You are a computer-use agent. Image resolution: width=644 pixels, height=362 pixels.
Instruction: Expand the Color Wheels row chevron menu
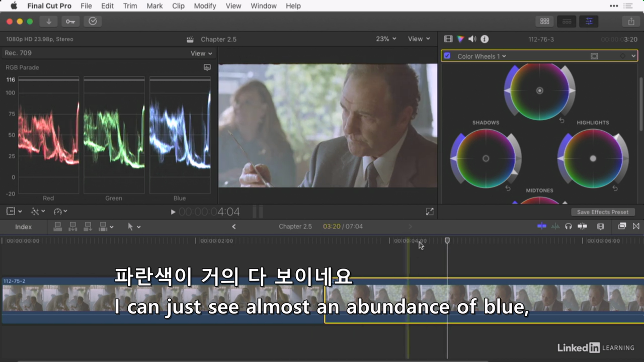point(634,56)
